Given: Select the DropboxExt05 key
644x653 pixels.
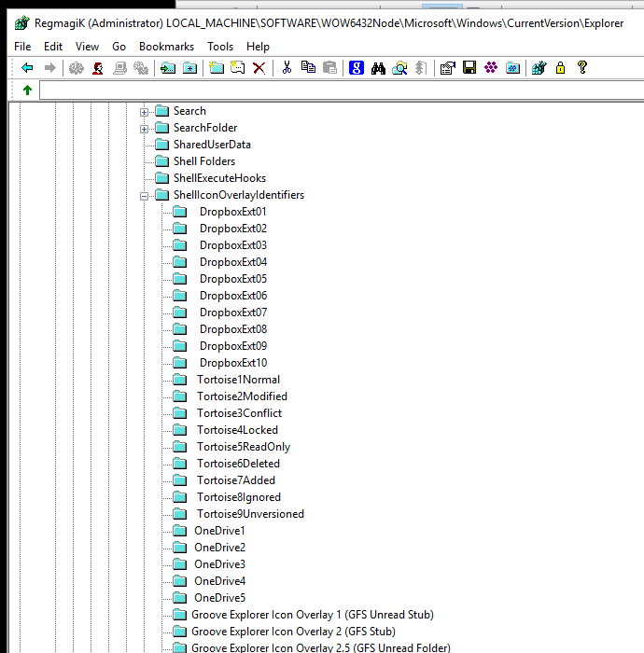Looking at the screenshot, I should coord(233,279).
